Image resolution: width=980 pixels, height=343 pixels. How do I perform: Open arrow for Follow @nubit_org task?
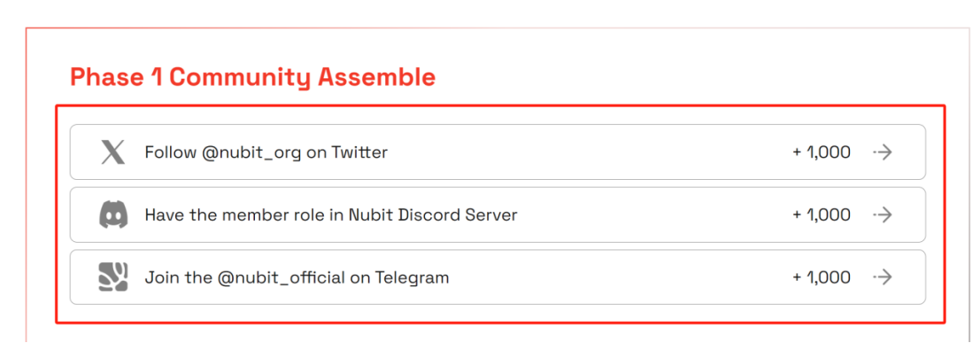(882, 152)
